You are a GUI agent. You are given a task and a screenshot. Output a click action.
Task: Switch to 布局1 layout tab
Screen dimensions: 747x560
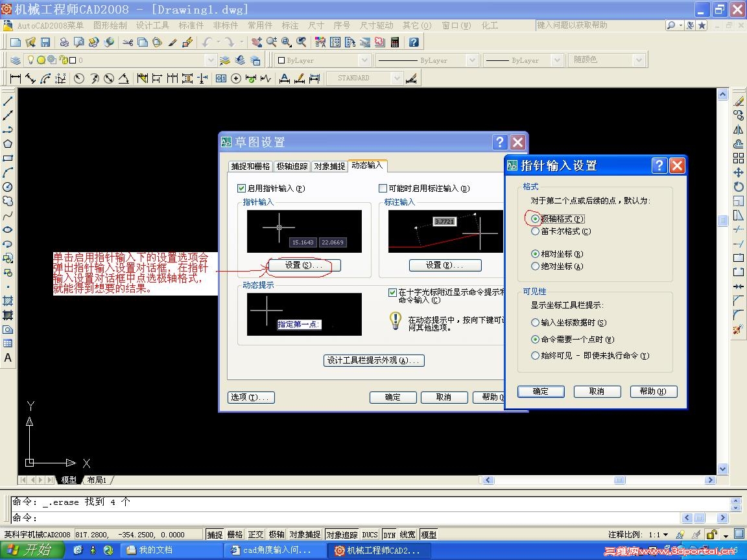(x=97, y=480)
